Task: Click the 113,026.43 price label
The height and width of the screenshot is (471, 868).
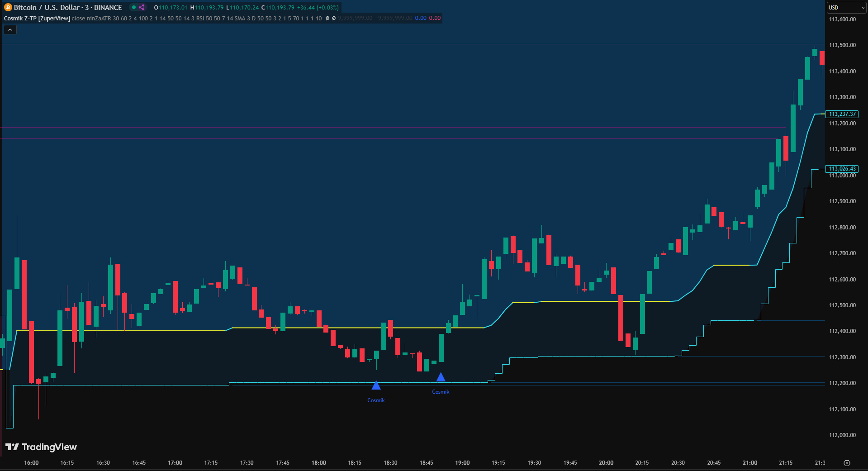Action: (842, 169)
